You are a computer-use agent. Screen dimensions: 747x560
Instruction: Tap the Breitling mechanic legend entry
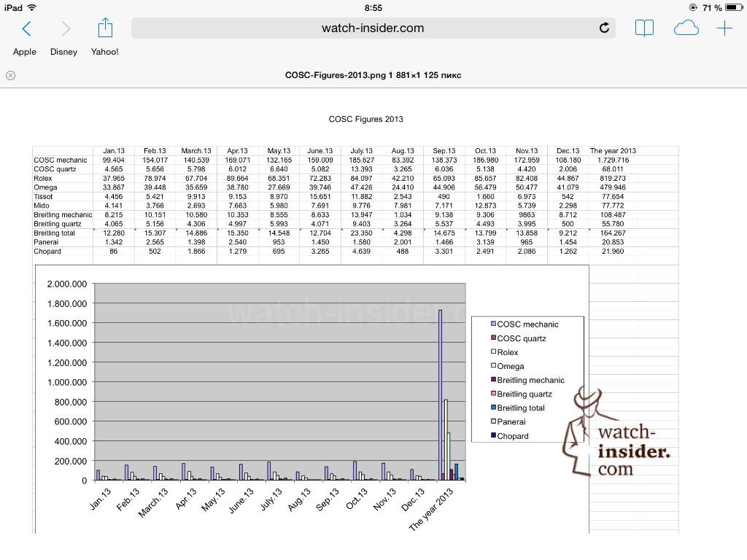tap(528, 380)
